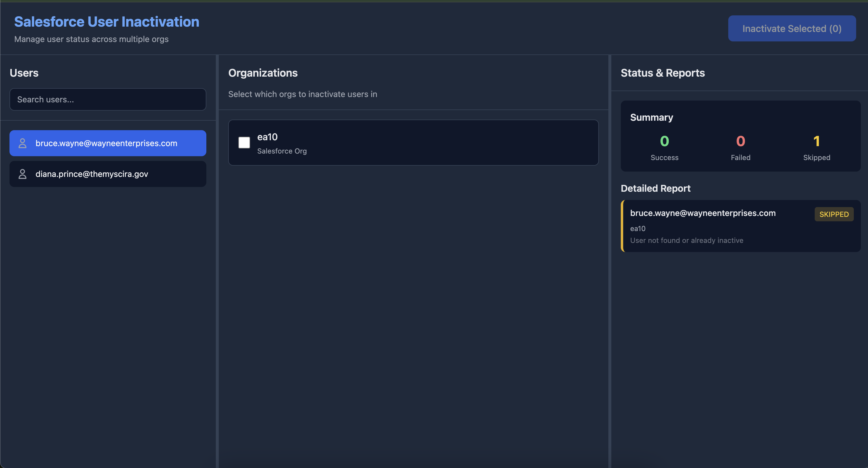Click the Inactivate Selected button
Screen dimensions: 868x468
tap(792, 28)
